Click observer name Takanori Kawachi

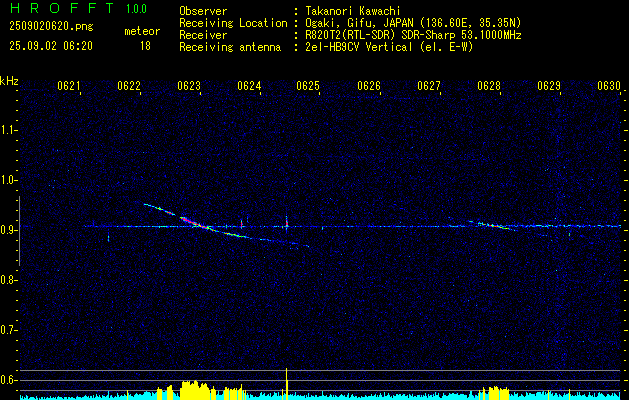(x=352, y=11)
